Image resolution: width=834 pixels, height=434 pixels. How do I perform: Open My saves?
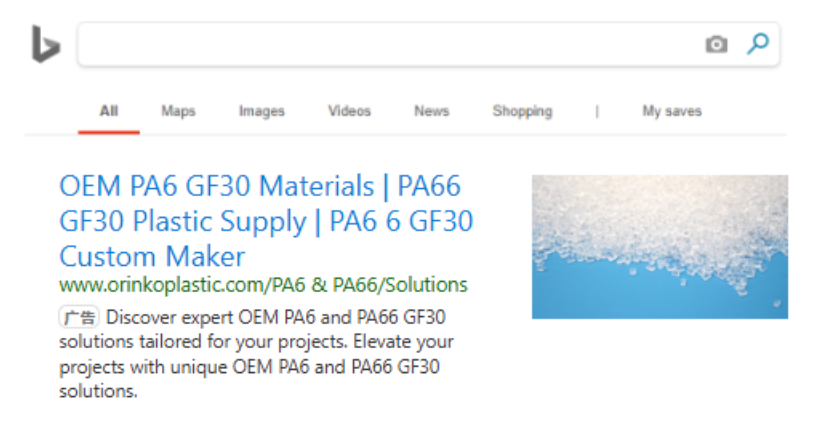(672, 111)
